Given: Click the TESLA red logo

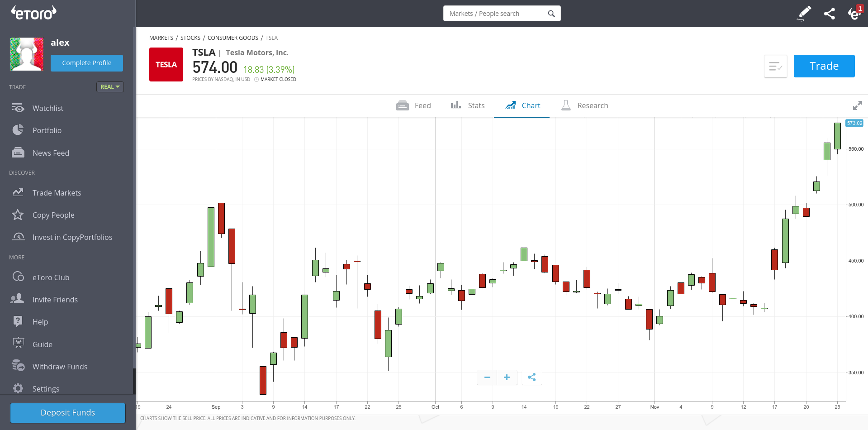Looking at the screenshot, I should [x=166, y=65].
